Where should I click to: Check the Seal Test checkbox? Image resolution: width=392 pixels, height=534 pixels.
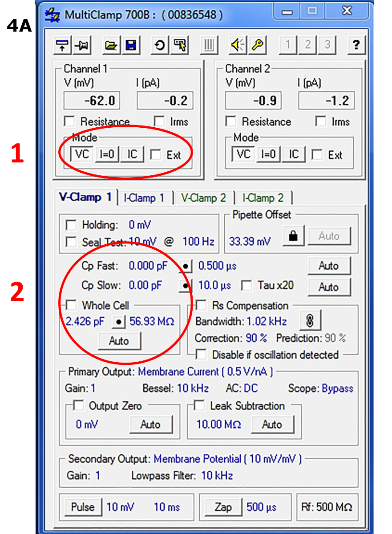coord(71,242)
